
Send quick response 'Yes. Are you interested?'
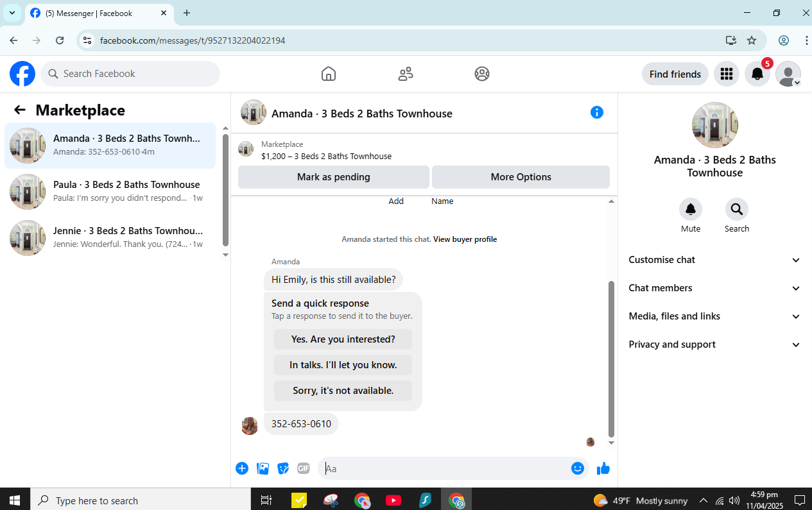point(343,339)
